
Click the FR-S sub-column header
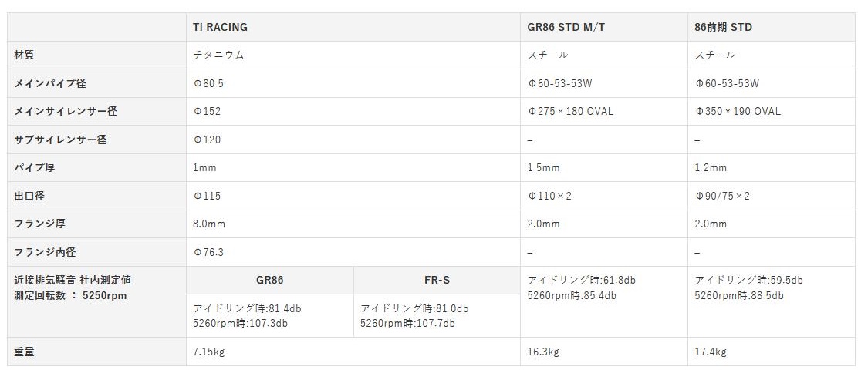click(x=437, y=281)
